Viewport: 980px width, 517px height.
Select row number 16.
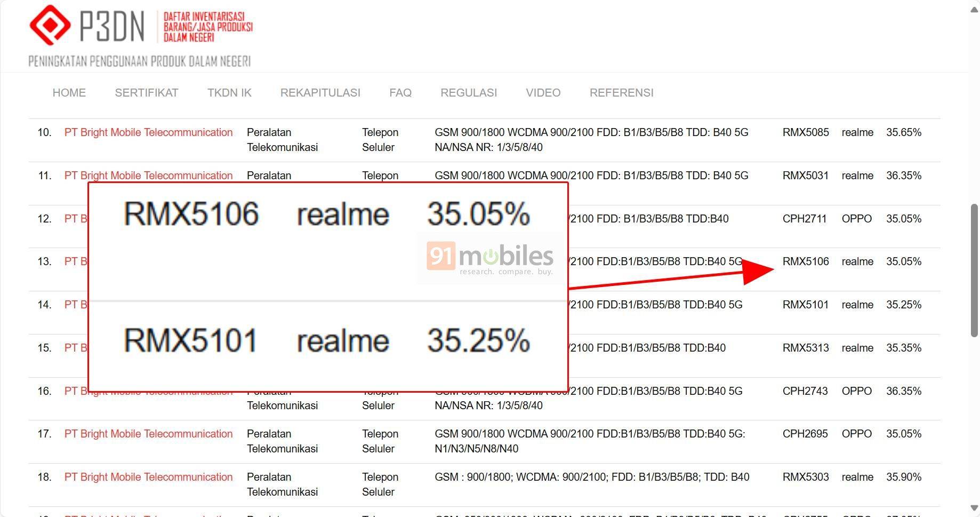tap(44, 391)
